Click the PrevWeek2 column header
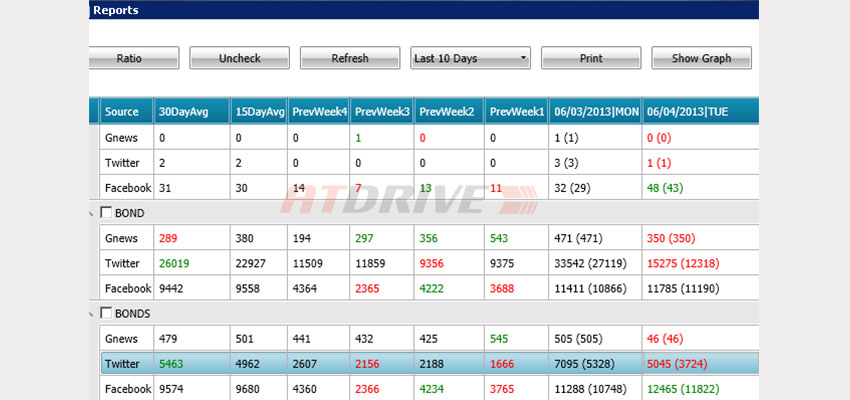 pyautogui.click(x=449, y=112)
